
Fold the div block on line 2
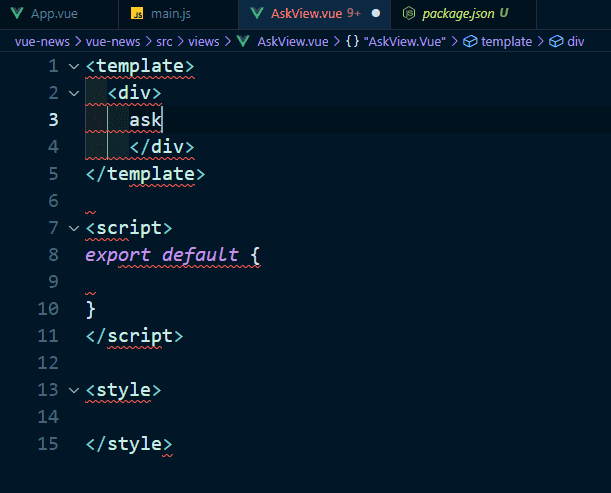[73, 93]
